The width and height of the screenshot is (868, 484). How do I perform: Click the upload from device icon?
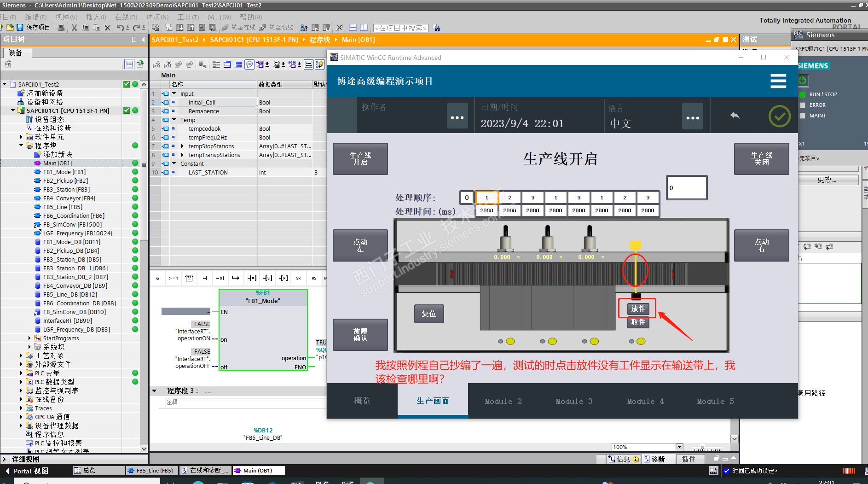191,28
